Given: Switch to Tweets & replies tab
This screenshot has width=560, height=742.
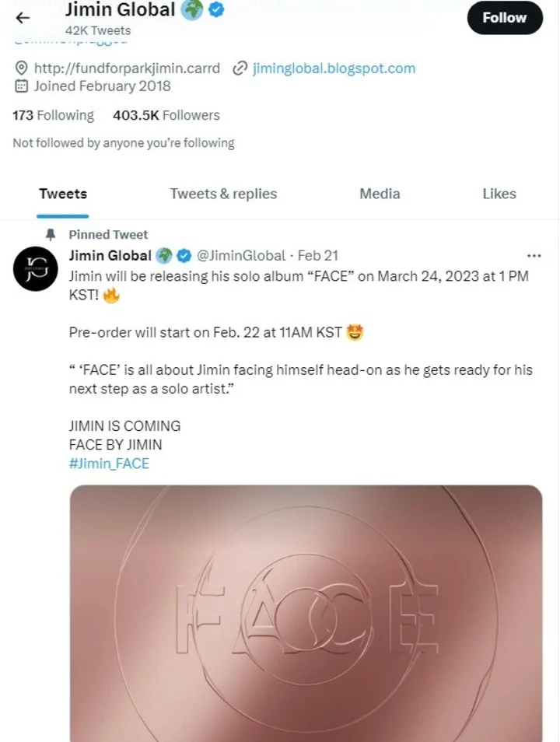Looking at the screenshot, I should pos(223,194).
